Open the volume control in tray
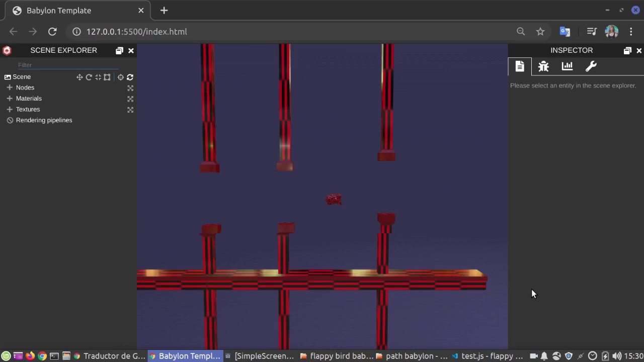This screenshot has height=362, width=644. click(x=617, y=356)
